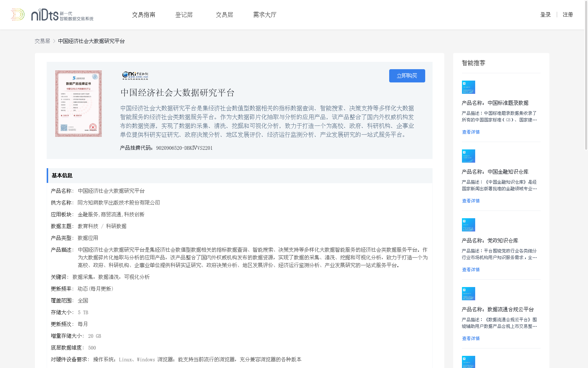Screen dimensions: 588x368
Task: Open the 交易层 menu
Action: coord(225,15)
